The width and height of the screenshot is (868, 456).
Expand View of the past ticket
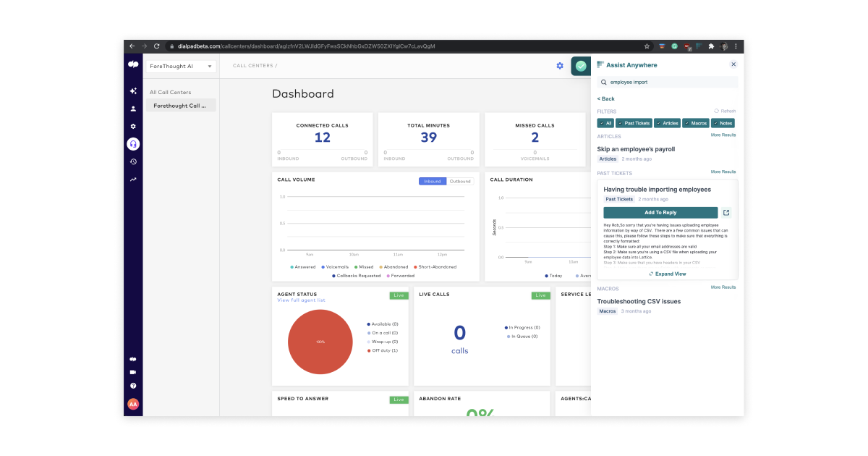click(x=668, y=274)
